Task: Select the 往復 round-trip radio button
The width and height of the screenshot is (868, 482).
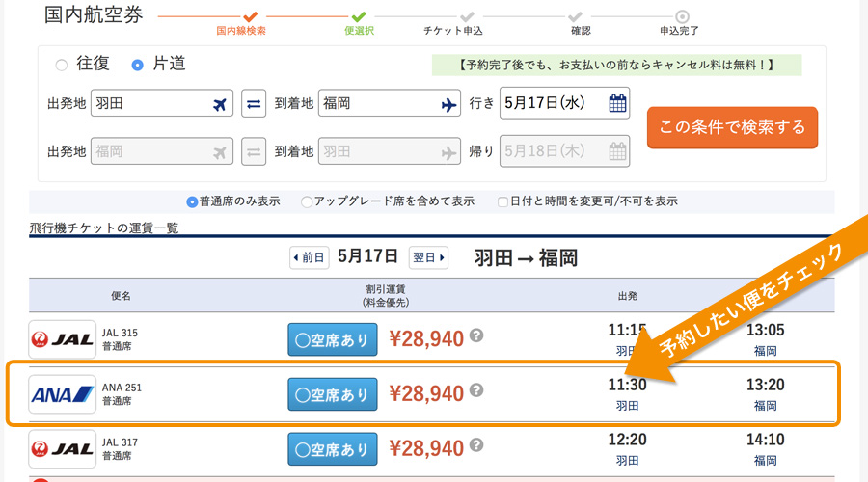Action: click(62, 66)
